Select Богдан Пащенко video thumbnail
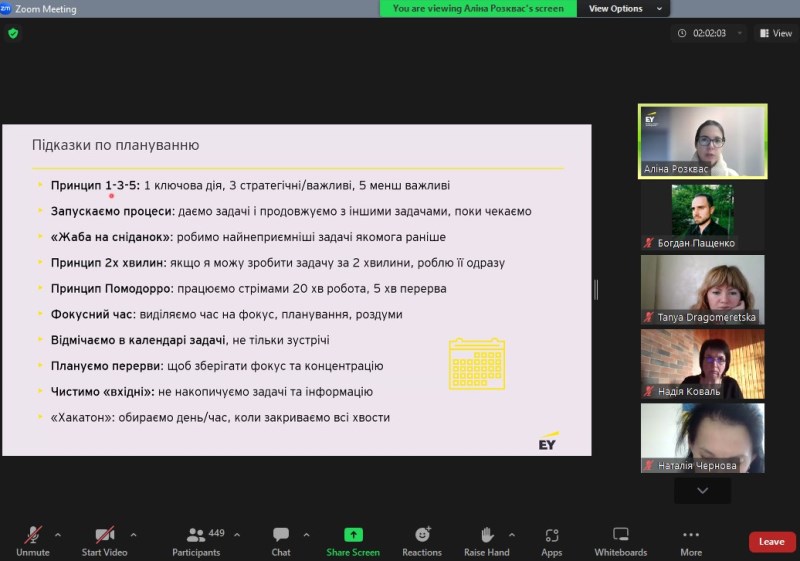800x561 pixels. click(703, 216)
